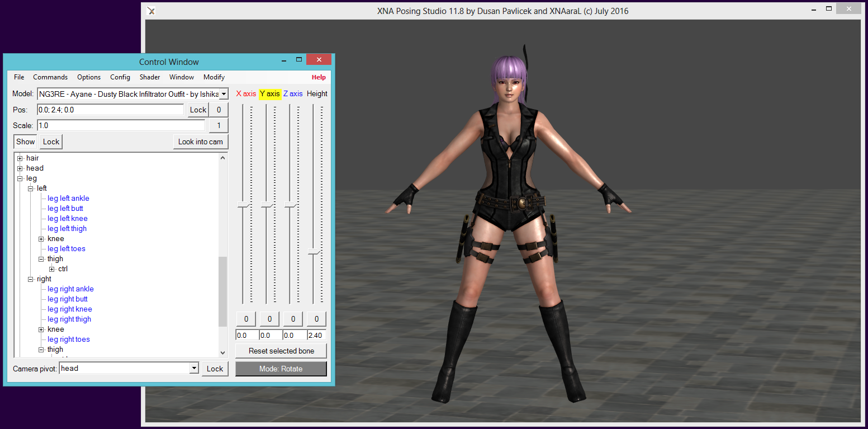Click the X axis slider handle
The image size is (868, 429).
[243, 206]
